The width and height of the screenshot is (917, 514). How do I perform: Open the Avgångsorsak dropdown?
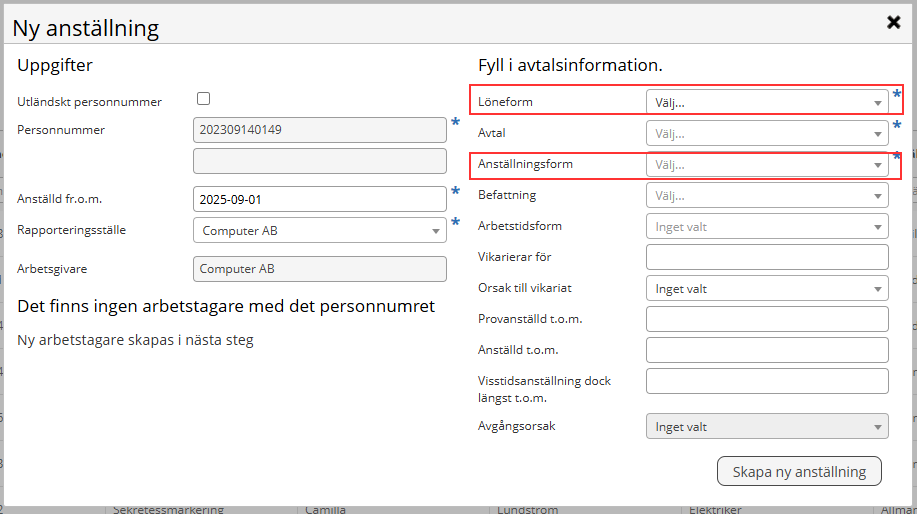tap(766, 427)
